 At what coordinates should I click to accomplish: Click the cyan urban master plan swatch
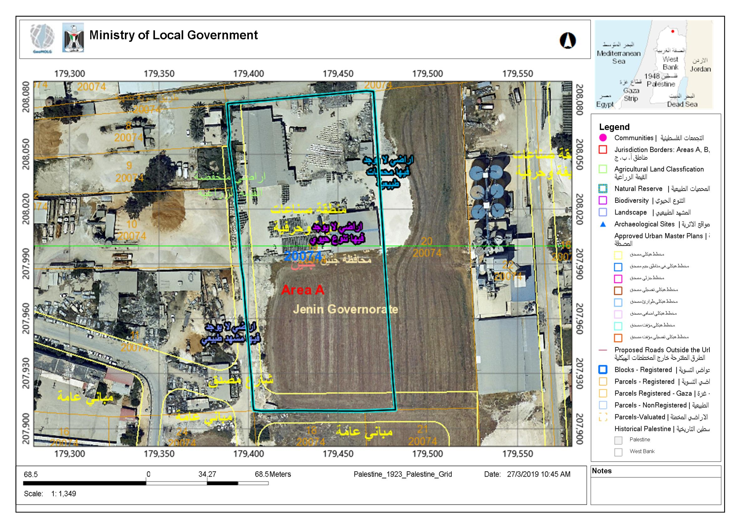[618, 326]
